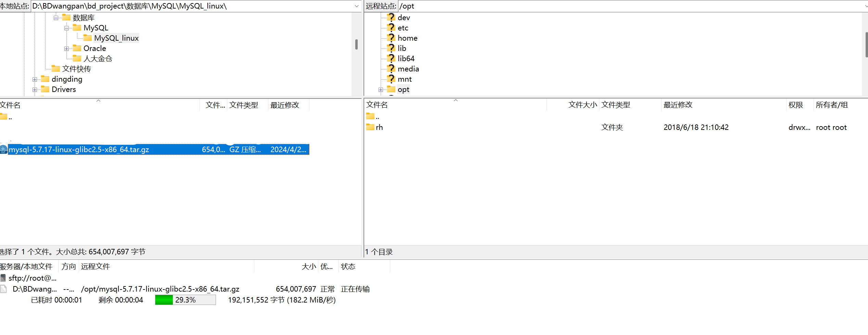The width and height of the screenshot is (868, 335).
Task: Click the queued file document icon
Action: pyautogui.click(x=4, y=289)
